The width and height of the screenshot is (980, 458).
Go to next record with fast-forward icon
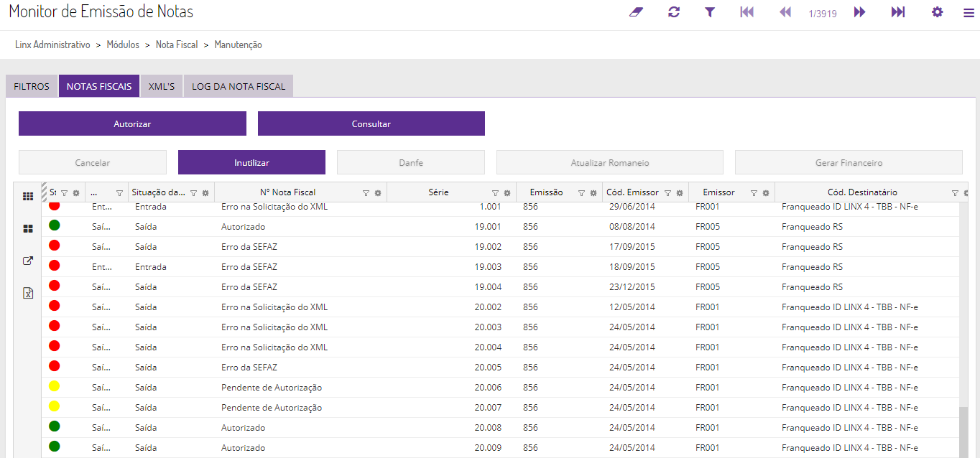[860, 12]
